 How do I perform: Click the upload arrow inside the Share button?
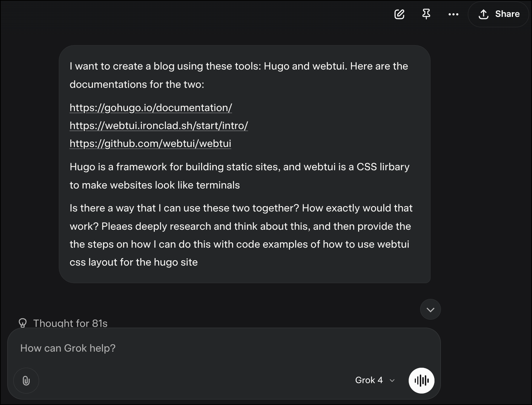tap(484, 14)
